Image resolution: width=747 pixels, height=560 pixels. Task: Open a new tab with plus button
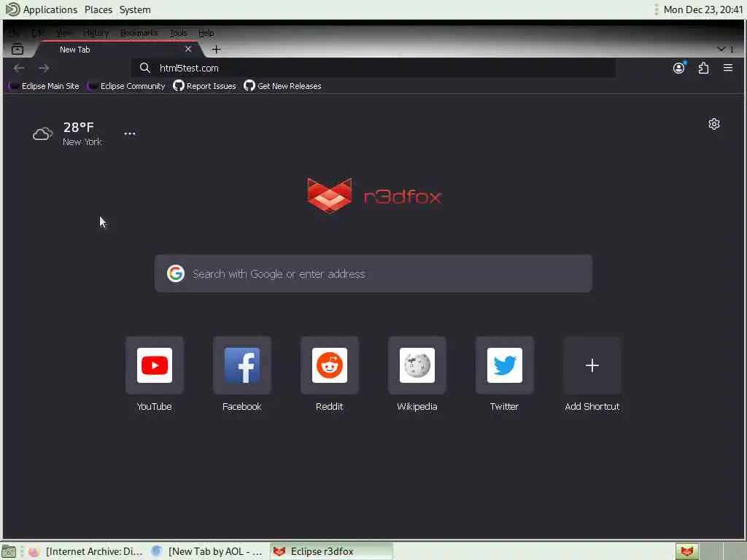[x=216, y=49]
